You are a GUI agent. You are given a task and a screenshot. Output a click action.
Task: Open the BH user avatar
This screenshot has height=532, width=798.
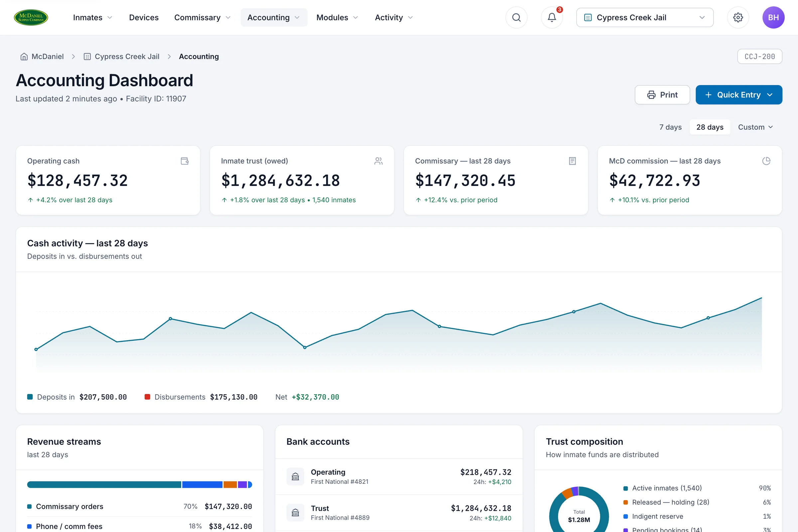773,17
